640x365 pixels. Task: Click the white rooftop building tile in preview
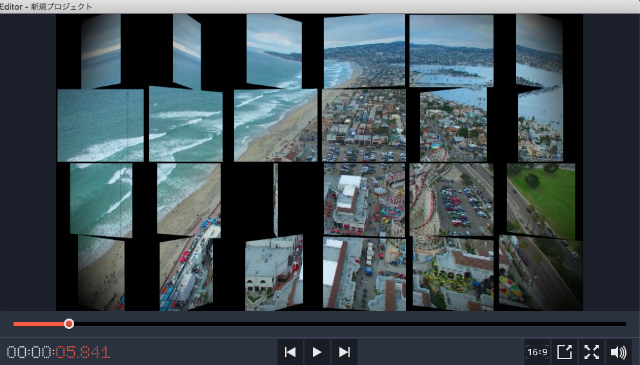click(364, 199)
